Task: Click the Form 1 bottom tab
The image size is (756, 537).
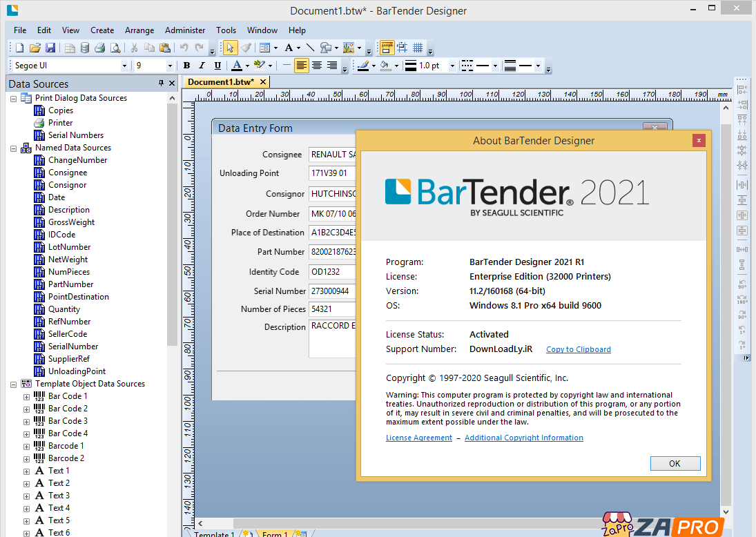Action: pos(274,534)
